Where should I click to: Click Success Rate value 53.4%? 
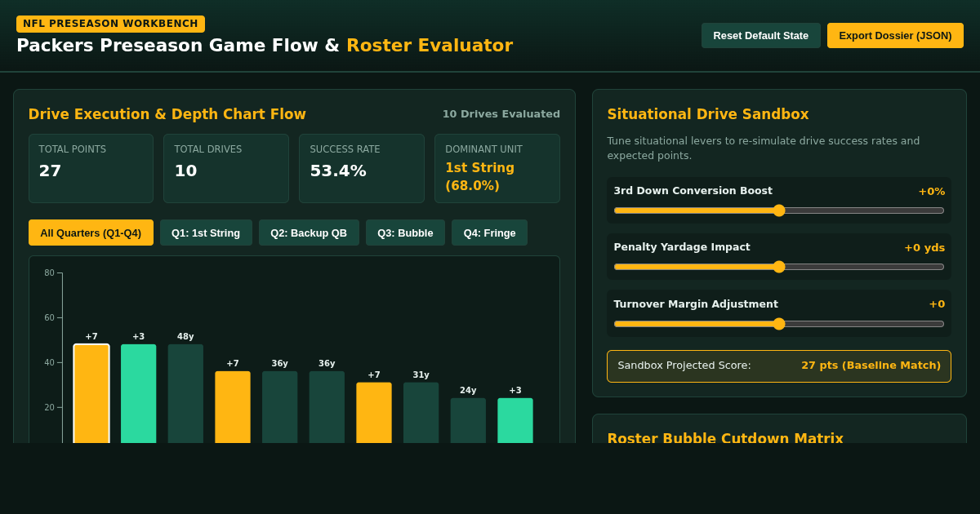(338, 171)
